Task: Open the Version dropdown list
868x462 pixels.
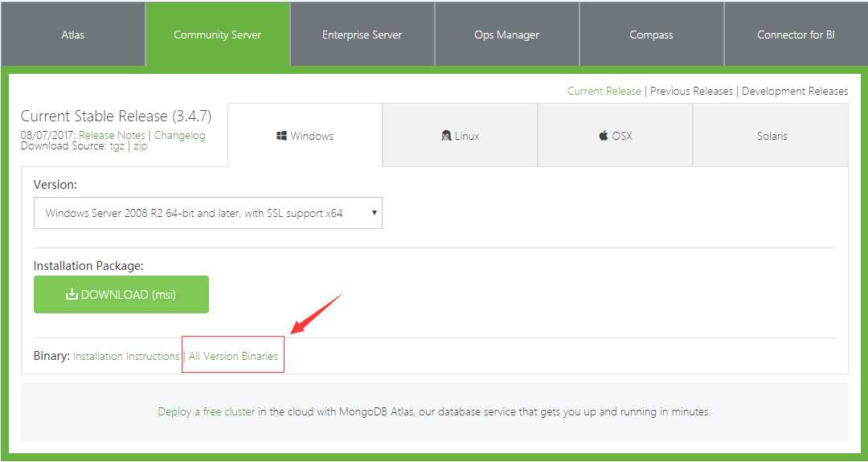Action: coord(208,212)
